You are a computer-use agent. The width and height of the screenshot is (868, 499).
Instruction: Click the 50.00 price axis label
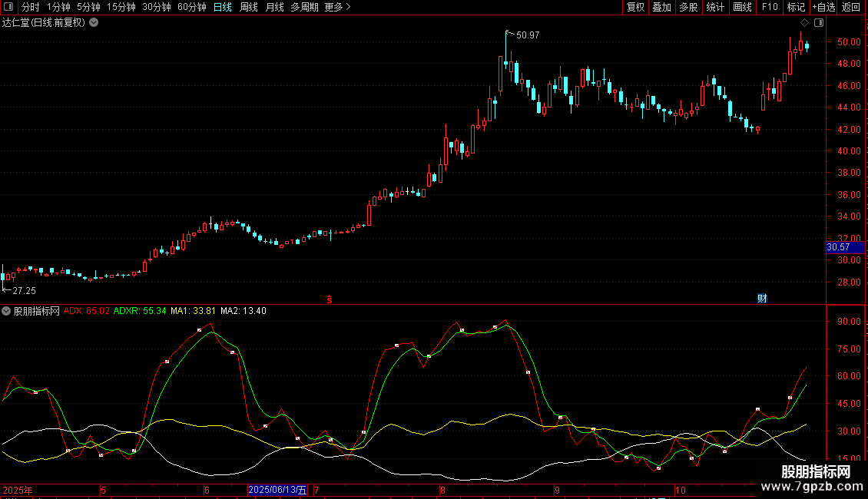pyautogui.click(x=849, y=42)
